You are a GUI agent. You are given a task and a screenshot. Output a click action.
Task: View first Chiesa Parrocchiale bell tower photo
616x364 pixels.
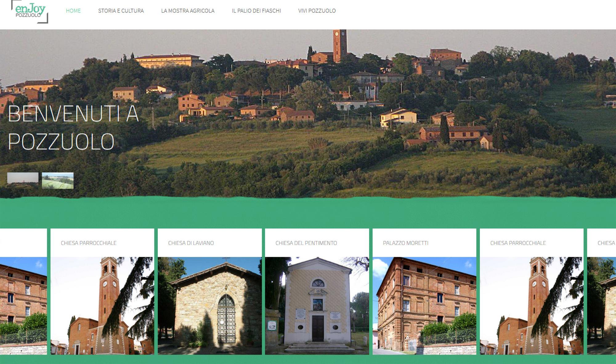pyautogui.click(x=102, y=306)
